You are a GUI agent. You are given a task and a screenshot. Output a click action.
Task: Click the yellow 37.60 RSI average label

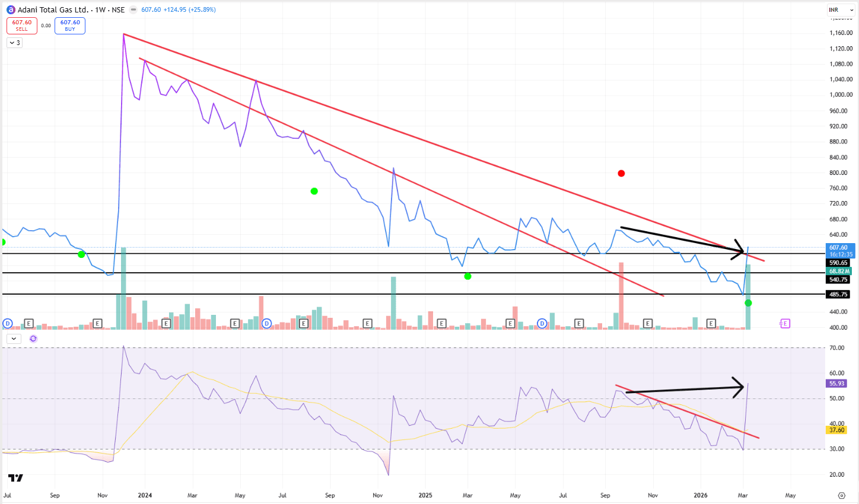pyautogui.click(x=836, y=430)
